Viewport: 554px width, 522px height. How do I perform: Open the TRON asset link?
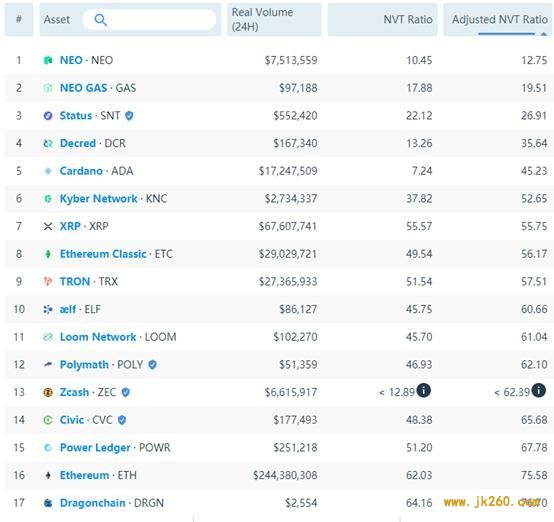tap(75, 282)
